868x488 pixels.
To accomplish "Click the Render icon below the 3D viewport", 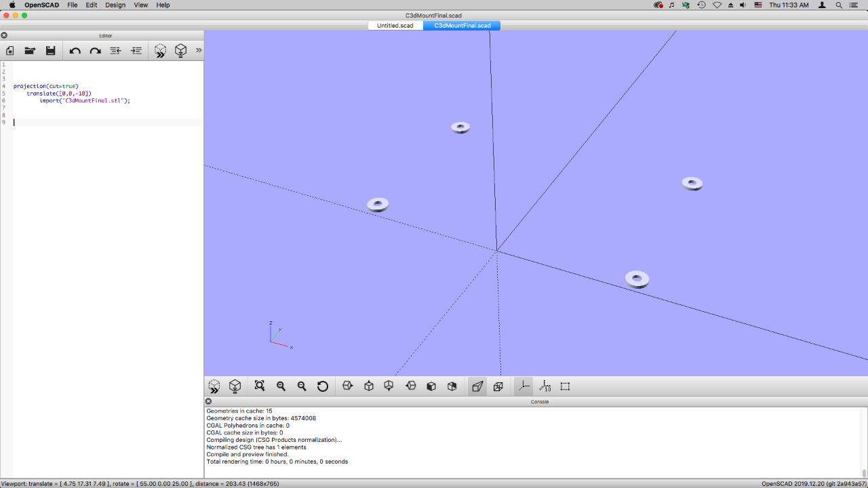I will click(235, 386).
